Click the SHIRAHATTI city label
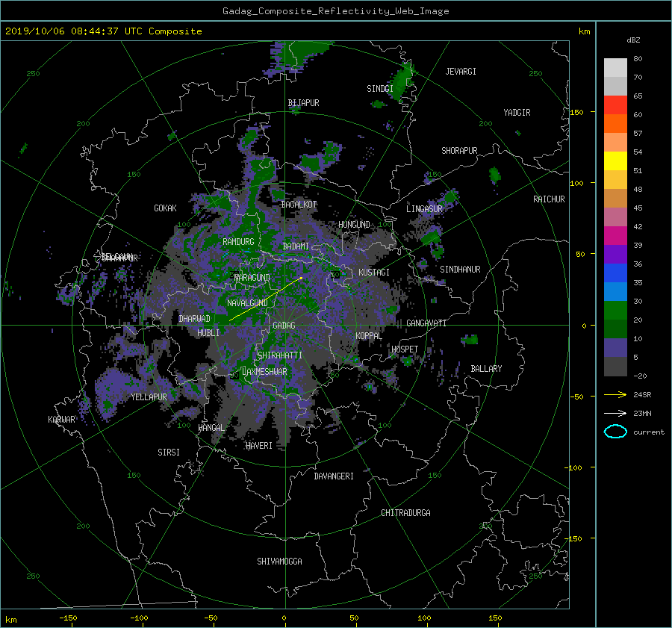Screen dimensions: 672x628 (279, 355)
